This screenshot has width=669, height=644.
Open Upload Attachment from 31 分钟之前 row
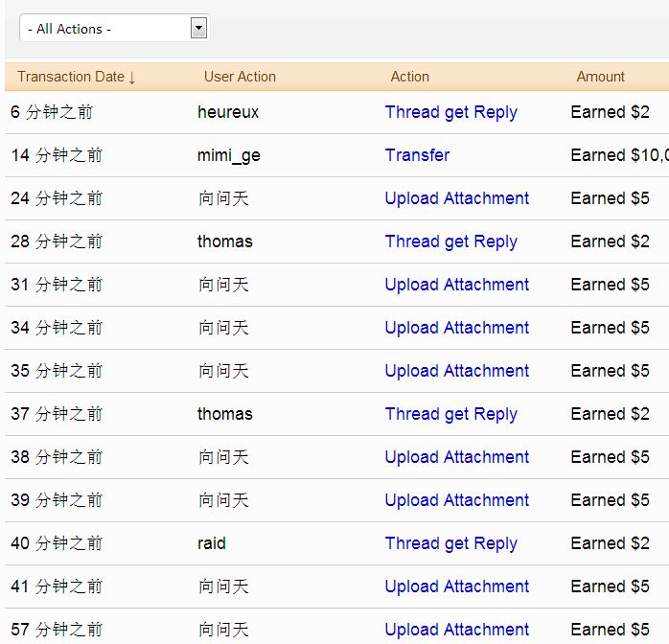[x=456, y=285]
